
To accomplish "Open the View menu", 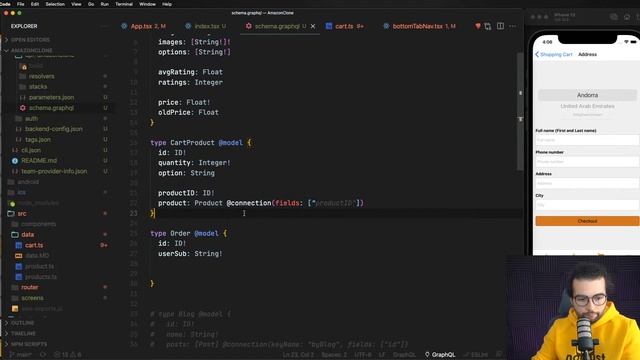I will pos(76,4).
